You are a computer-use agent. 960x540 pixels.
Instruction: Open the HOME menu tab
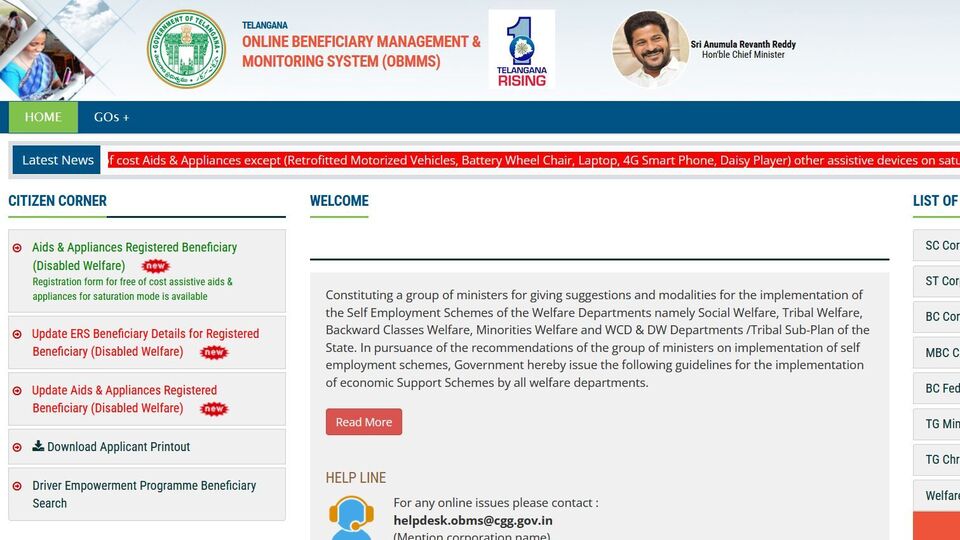[43, 117]
